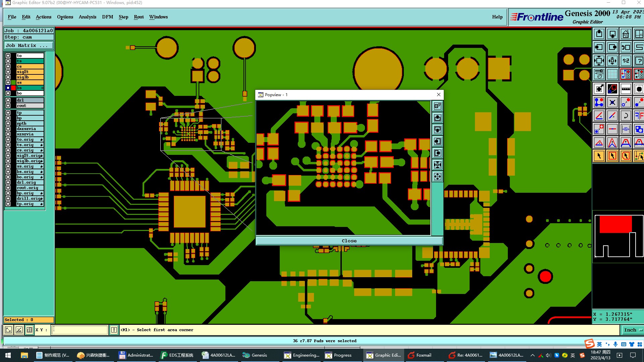Click the zoom 1:2 scale icon
This screenshot has width=644, height=362.
(626, 61)
